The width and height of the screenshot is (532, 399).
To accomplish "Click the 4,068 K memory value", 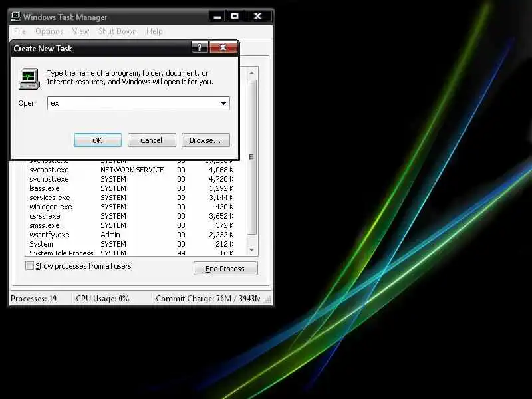I will click(x=221, y=170).
